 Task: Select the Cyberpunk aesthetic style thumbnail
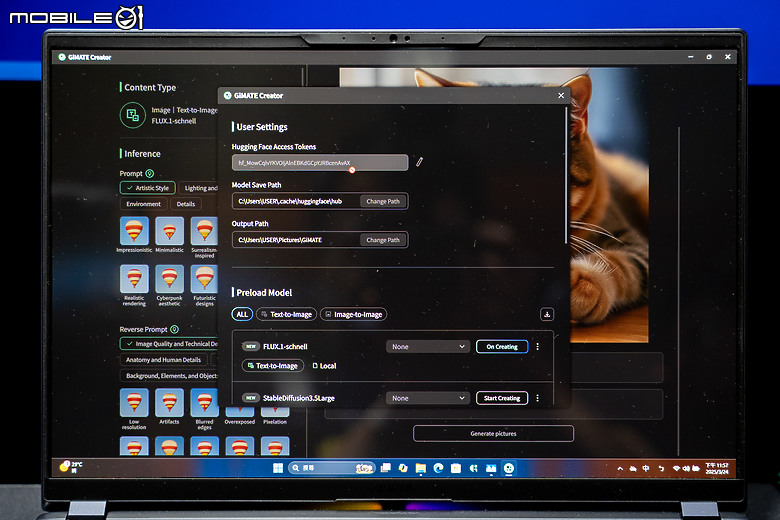170,279
